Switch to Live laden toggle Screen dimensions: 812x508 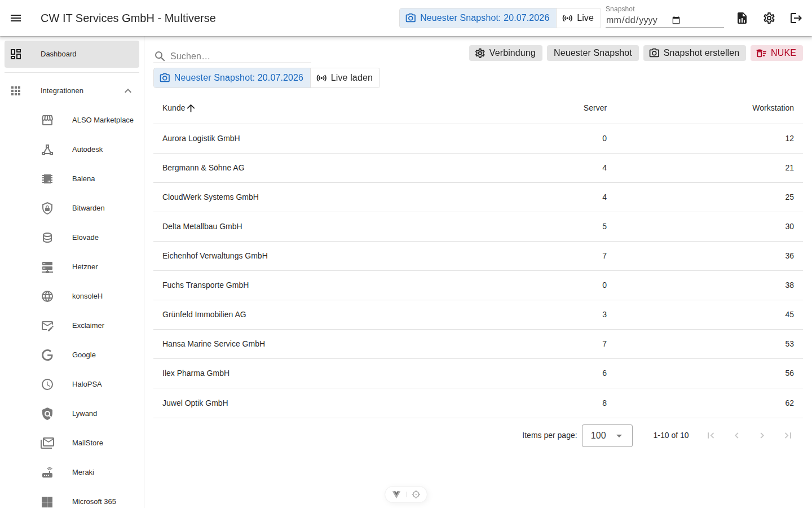345,78
